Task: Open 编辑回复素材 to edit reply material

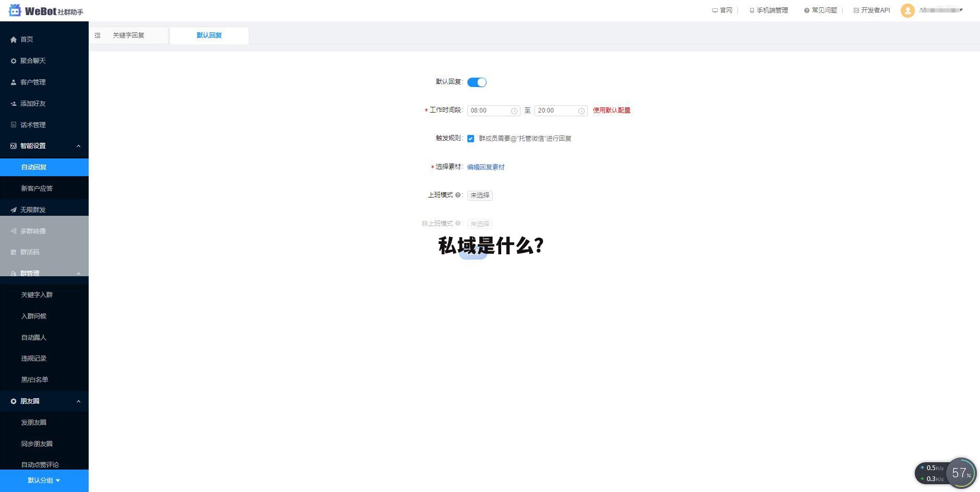Action: coord(485,167)
